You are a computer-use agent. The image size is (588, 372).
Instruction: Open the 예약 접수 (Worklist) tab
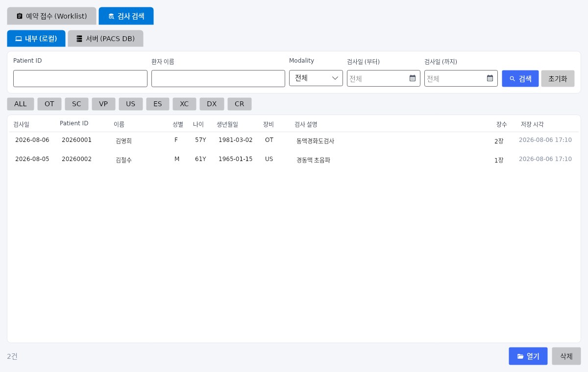click(x=51, y=16)
